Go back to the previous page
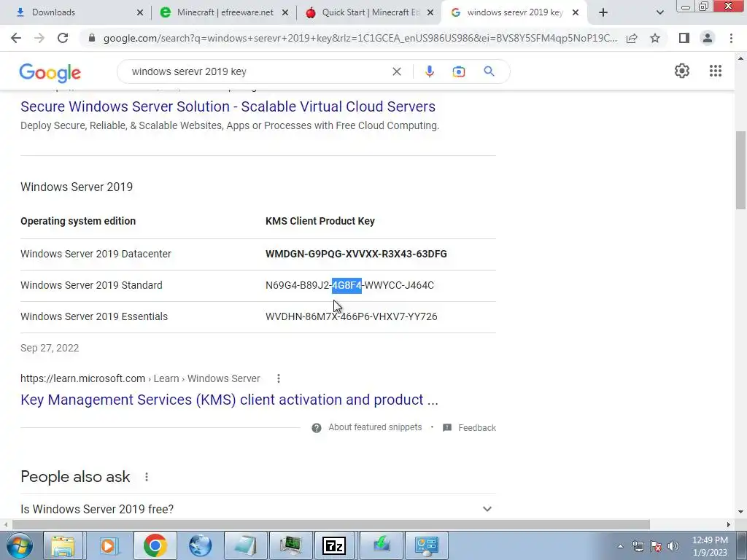The width and height of the screenshot is (747, 560). (16, 38)
